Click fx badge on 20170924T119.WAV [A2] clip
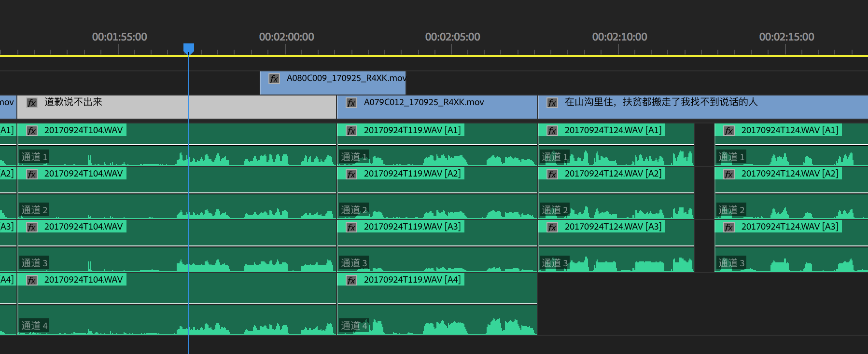 pyautogui.click(x=351, y=174)
